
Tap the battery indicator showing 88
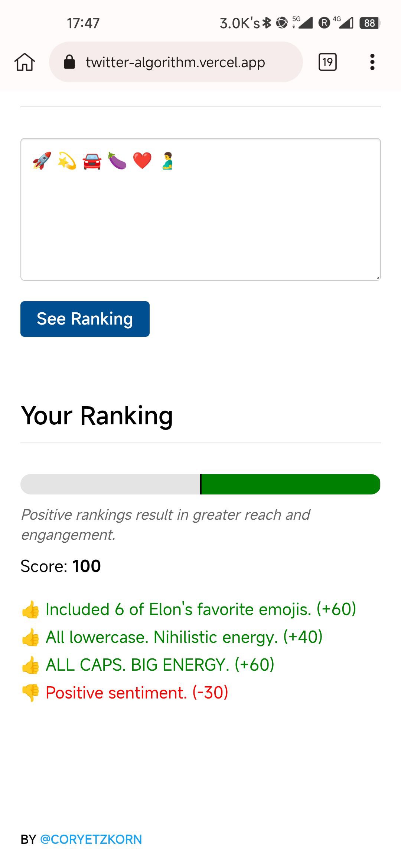click(369, 23)
